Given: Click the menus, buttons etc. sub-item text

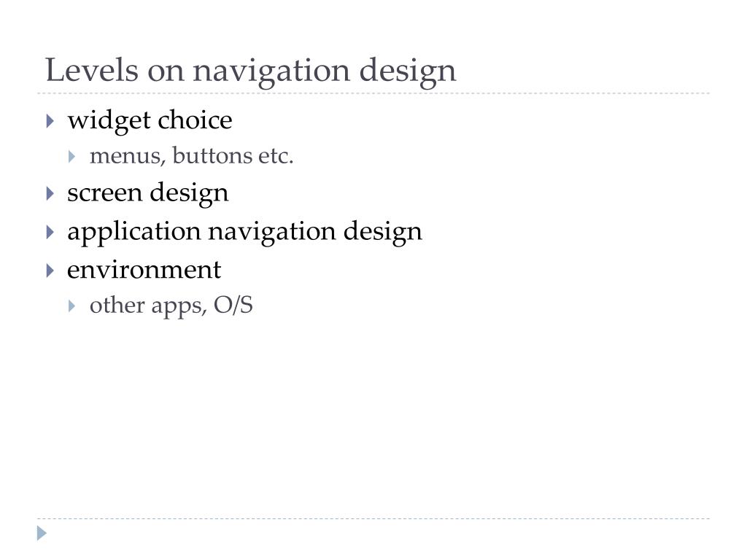Looking at the screenshot, I should [x=192, y=156].
